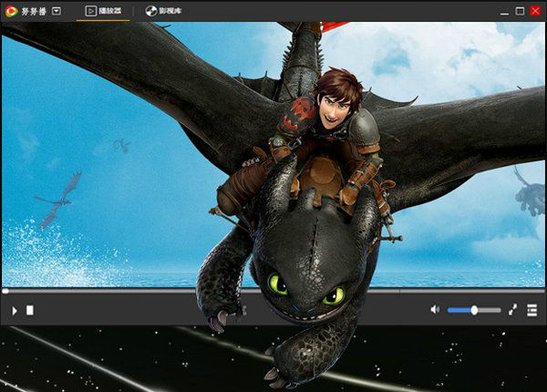Open the 努努播 main menu dropdown
The image size is (547, 392).
[x=57, y=11]
